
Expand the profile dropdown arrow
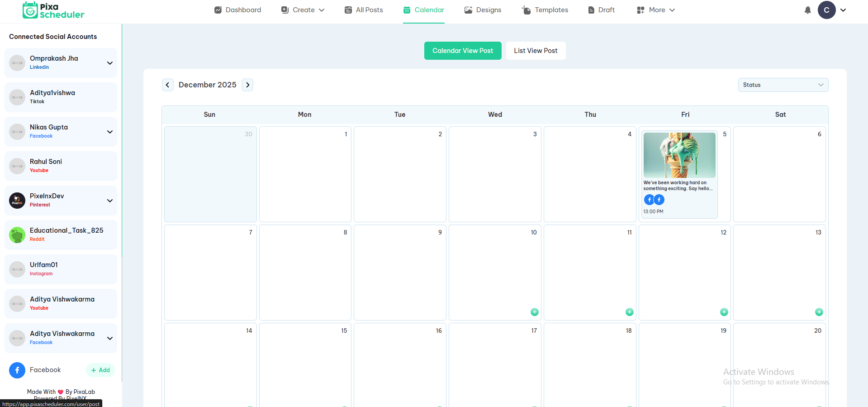(x=843, y=10)
